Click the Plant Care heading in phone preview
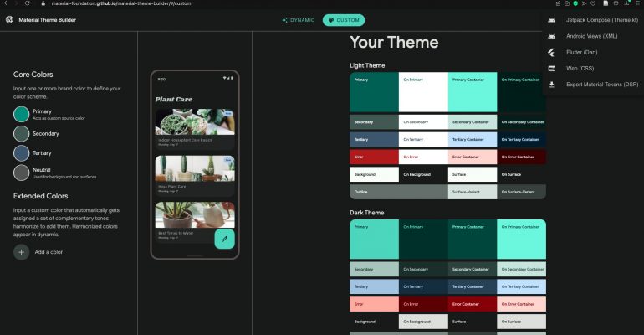The width and height of the screenshot is (644, 335). coord(174,100)
